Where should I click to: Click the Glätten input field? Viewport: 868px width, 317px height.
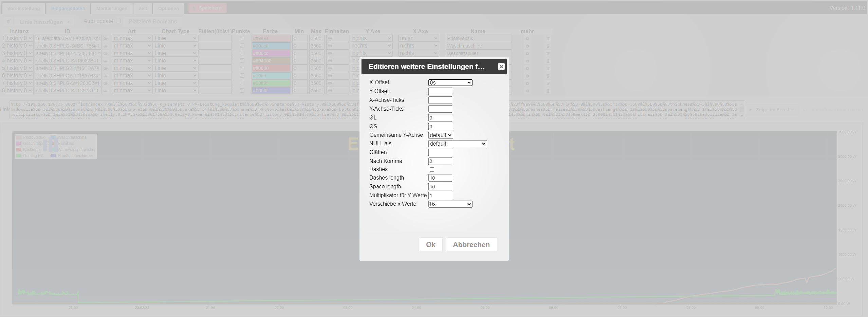coord(440,152)
